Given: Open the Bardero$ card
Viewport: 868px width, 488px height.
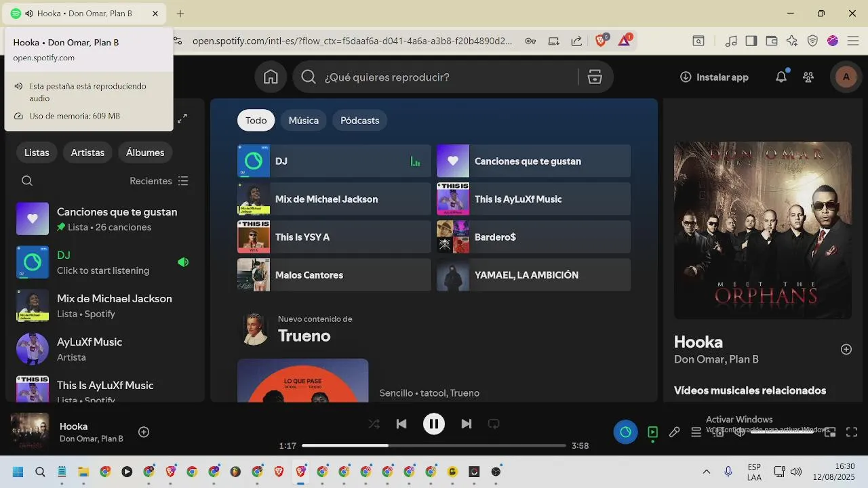Looking at the screenshot, I should click(x=534, y=237).
